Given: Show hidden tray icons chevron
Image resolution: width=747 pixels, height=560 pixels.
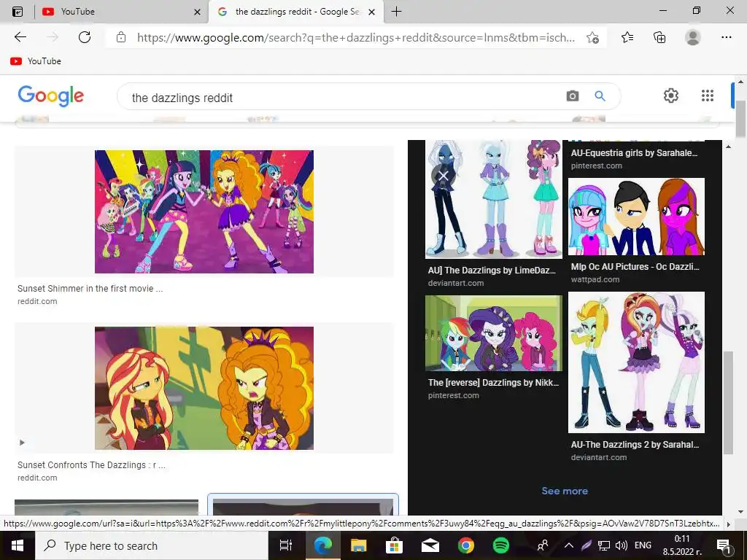Looking at the screenshot, I should [569, 545].
